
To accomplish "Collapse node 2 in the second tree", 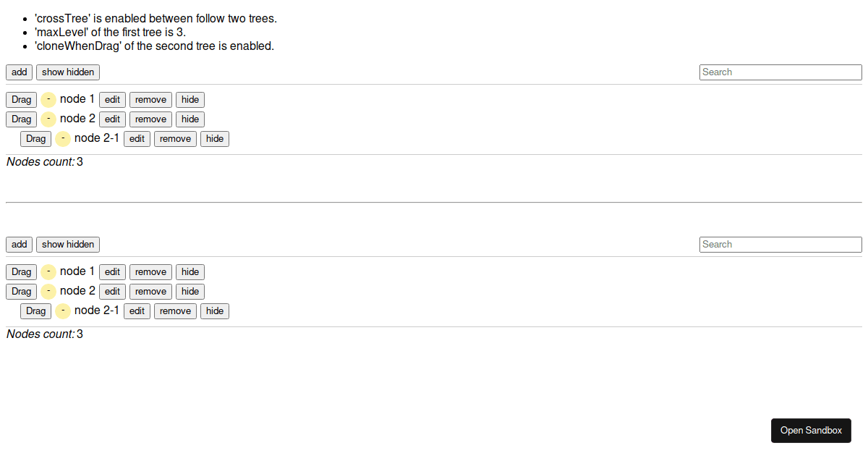I will [48, 292].
